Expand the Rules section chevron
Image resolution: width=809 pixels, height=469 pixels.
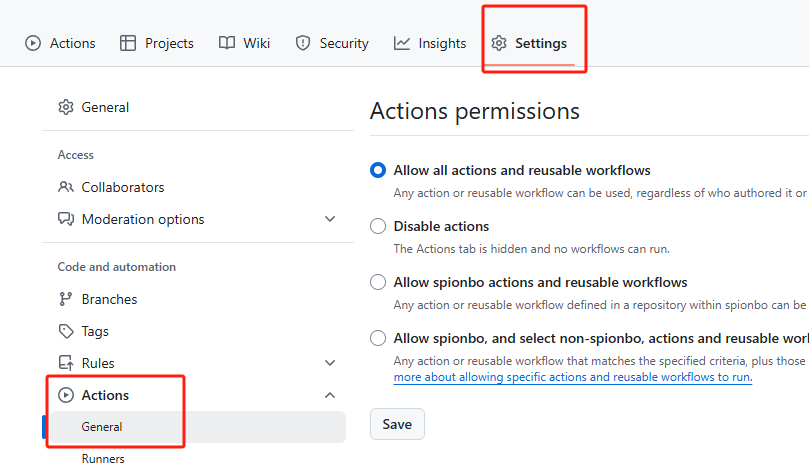(330, 363)
